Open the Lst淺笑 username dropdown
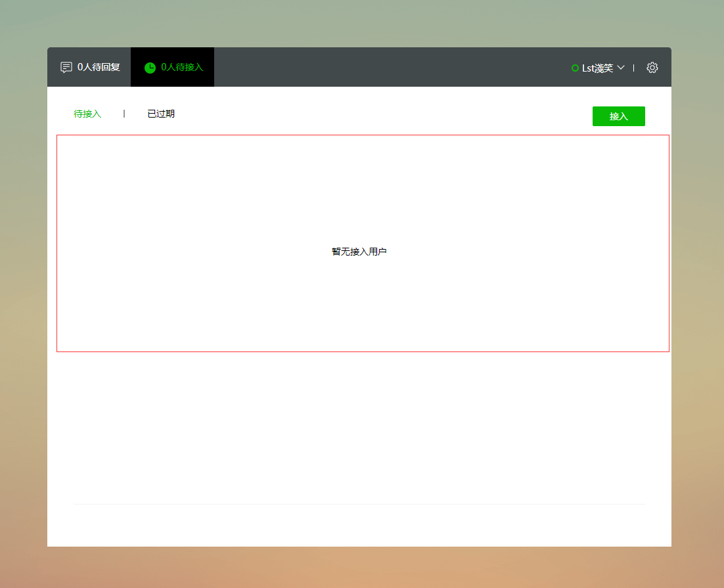724x588 pixels. point(597,68)
